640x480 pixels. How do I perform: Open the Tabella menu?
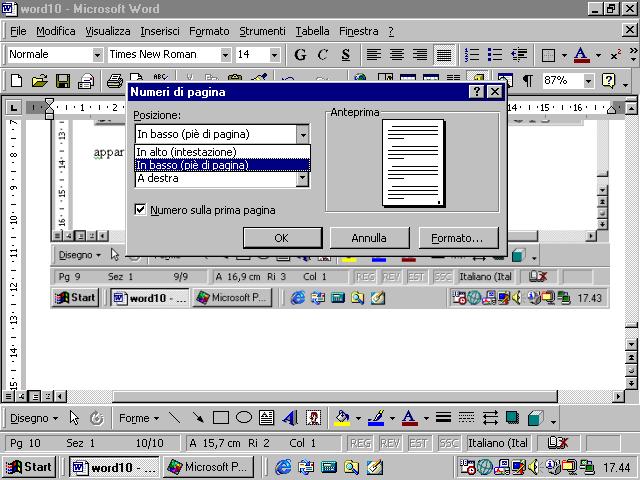pos(312,31)
